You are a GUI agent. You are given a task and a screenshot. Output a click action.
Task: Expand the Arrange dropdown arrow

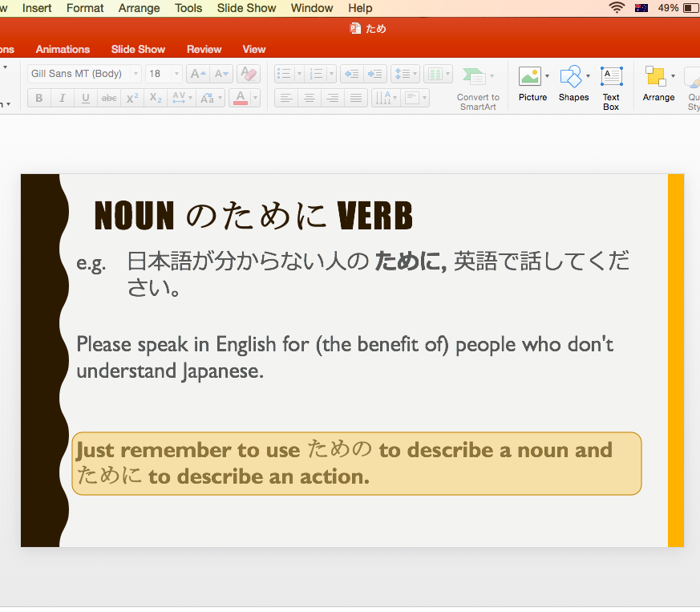click(x=674, y=76)
